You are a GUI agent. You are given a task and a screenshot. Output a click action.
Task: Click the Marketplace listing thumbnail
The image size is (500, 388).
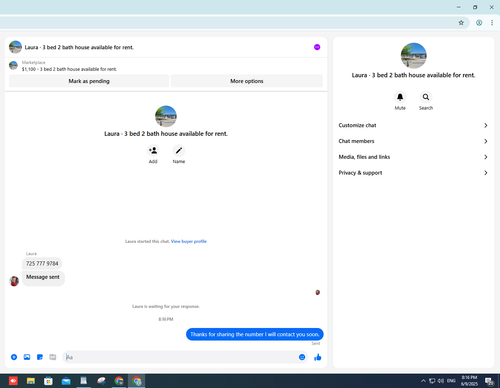[x=13, y=65]
